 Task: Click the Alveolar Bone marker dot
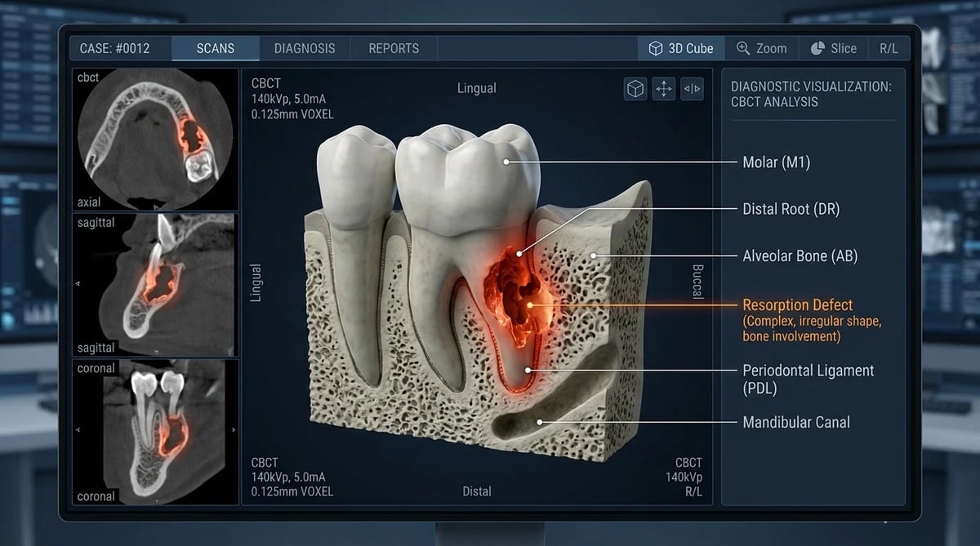click(x=594, y=256)
